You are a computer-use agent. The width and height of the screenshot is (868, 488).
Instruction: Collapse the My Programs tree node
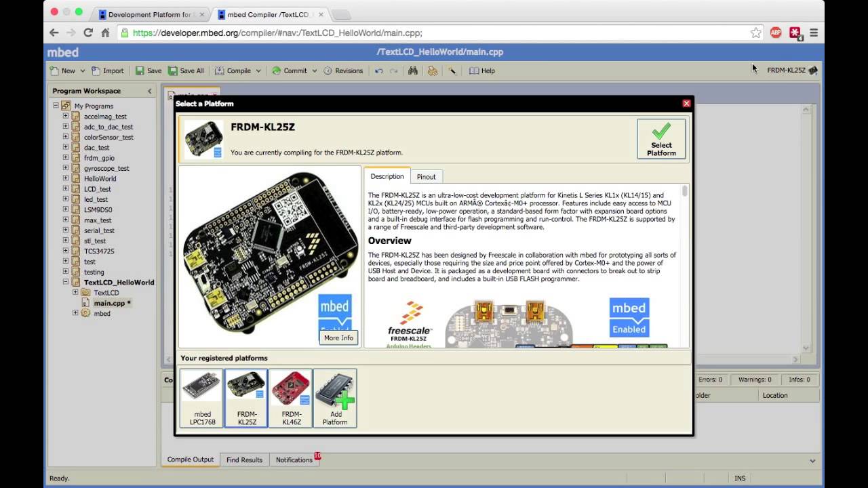(x=56, y=106)
